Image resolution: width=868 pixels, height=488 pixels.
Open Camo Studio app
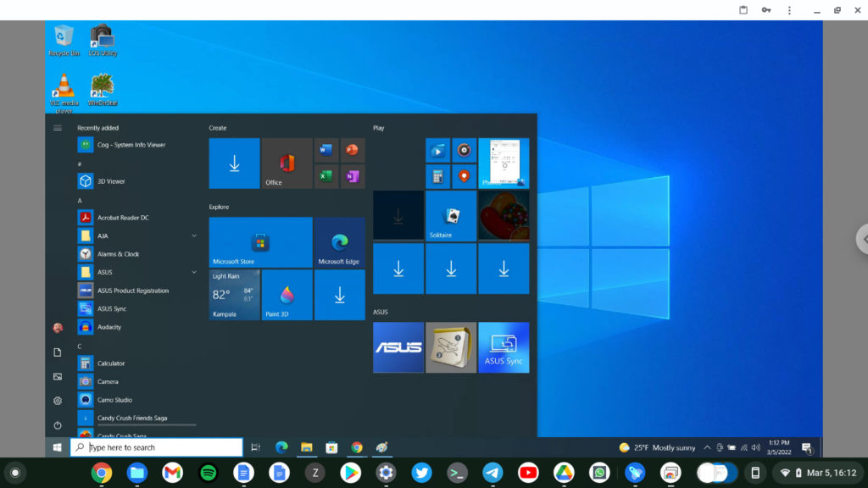tap(136, 400)
